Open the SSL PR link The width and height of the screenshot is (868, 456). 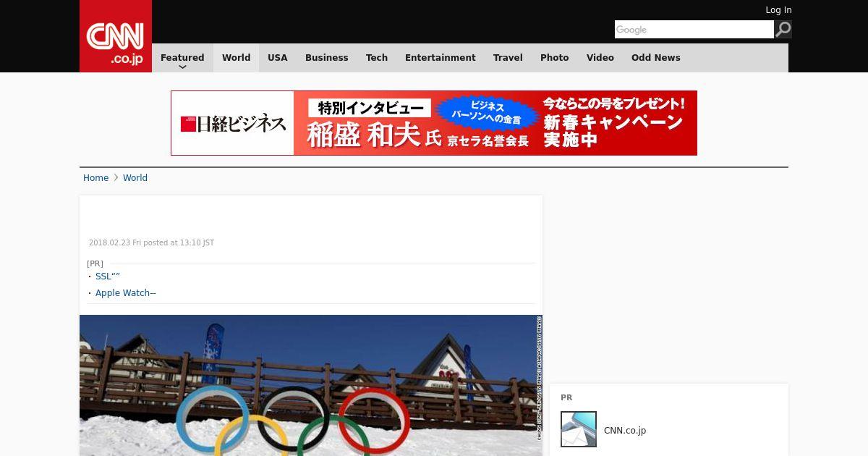click(x=108, y=276)
